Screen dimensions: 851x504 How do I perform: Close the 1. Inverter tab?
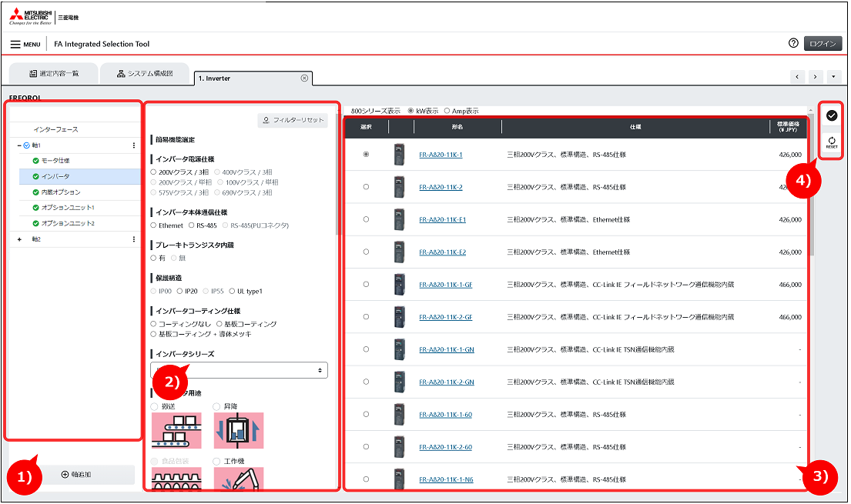click(x=304, y=78)
